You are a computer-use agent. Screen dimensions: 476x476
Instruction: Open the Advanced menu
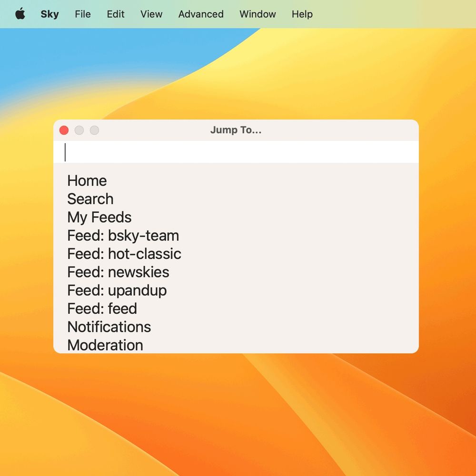[201, 14]
